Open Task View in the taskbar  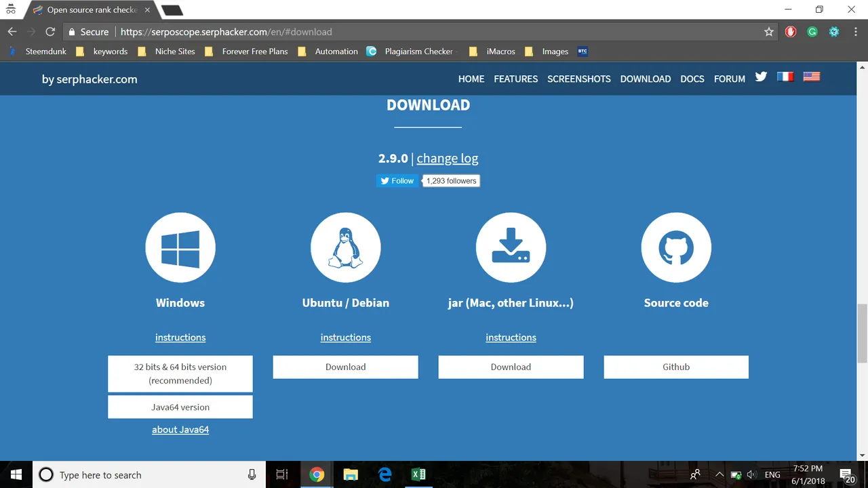(283, 474)
